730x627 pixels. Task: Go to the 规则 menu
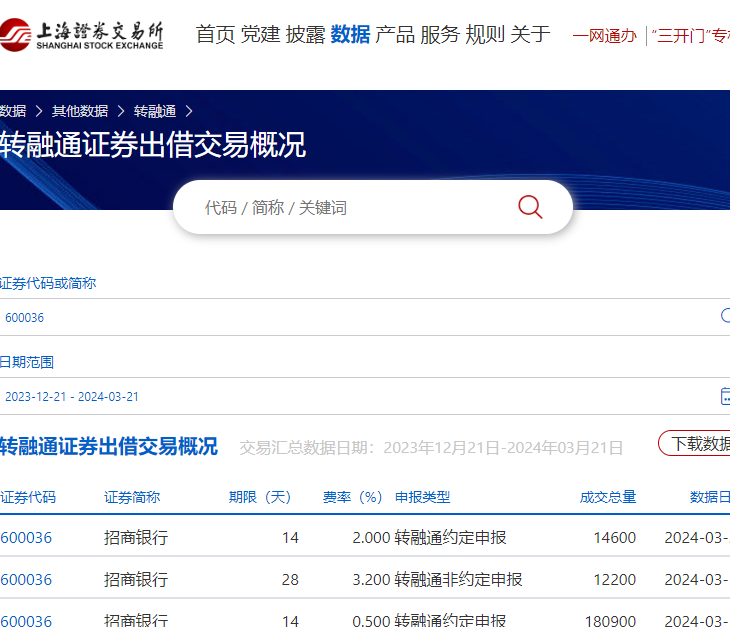click(485, 35)
